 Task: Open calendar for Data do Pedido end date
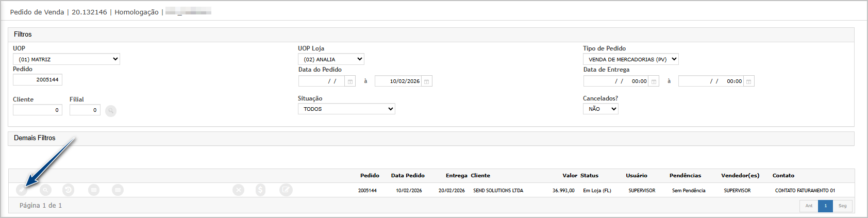(x=427, y=81)
